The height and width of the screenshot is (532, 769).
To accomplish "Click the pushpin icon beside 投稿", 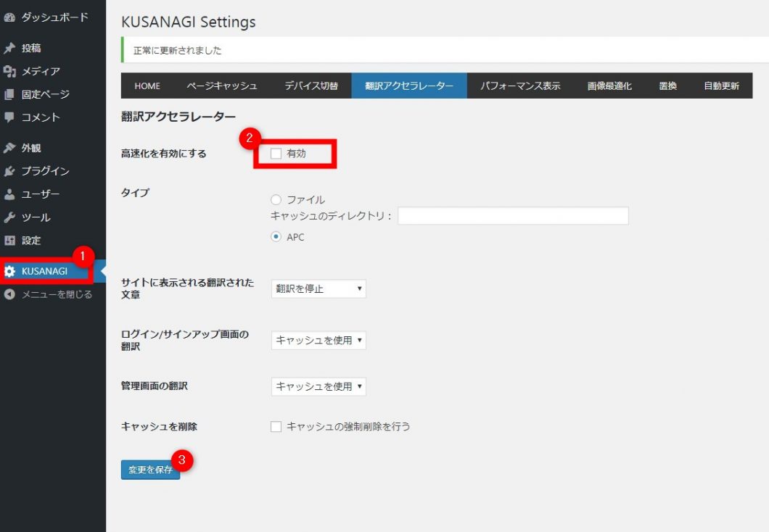I will 9,48.
